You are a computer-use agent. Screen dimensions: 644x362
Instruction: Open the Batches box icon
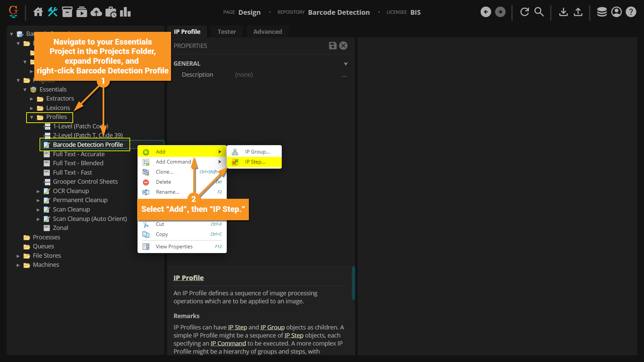click(67, 12)
